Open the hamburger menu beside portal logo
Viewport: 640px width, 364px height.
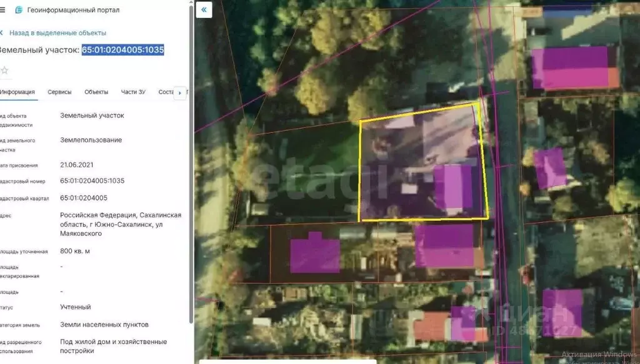[2, 10]
